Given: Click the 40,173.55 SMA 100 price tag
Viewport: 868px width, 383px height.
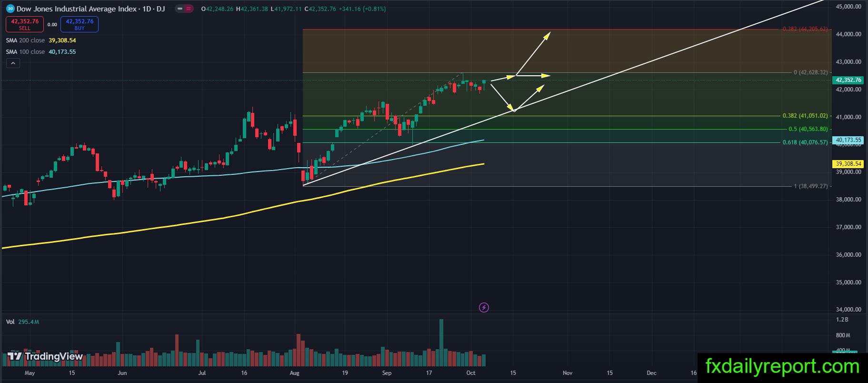Looking at the screenshot, I should pyautogui.click(x=848, y=140).
